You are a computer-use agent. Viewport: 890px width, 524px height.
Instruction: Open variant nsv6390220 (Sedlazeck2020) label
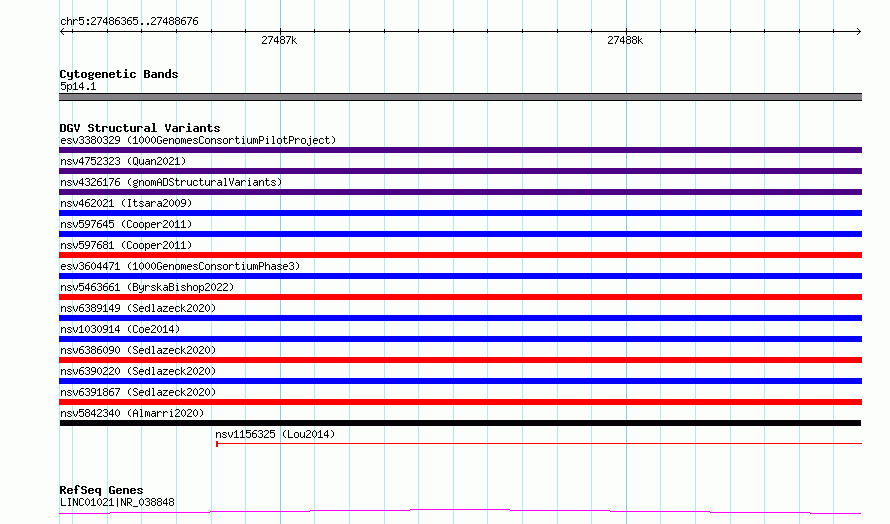(138, 371)
